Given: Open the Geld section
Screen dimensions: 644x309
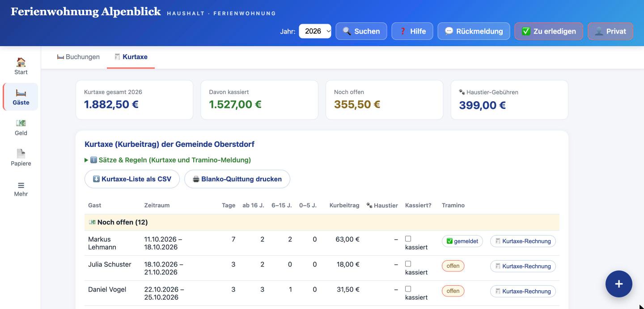Looking at the screenshot, I should coord(21,127).
